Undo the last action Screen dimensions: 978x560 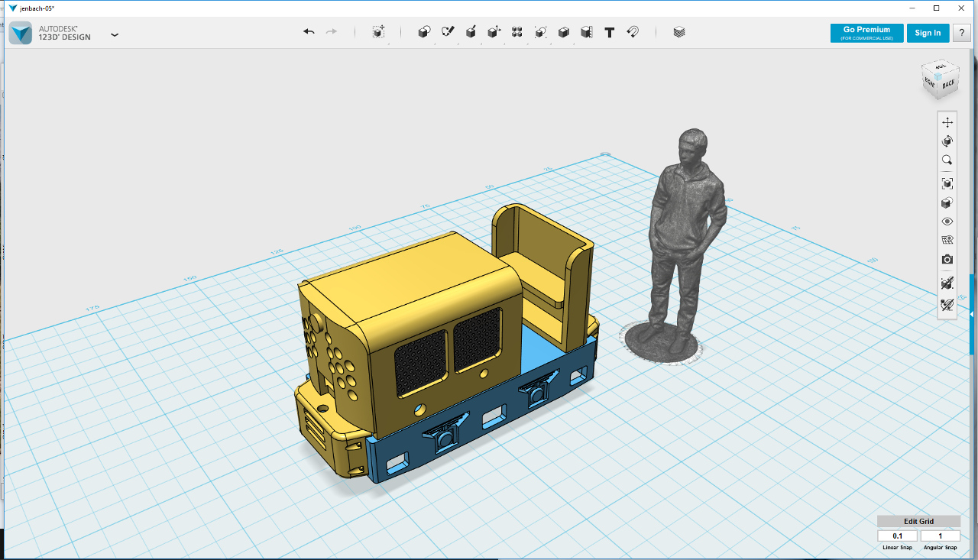pos(309,32)
